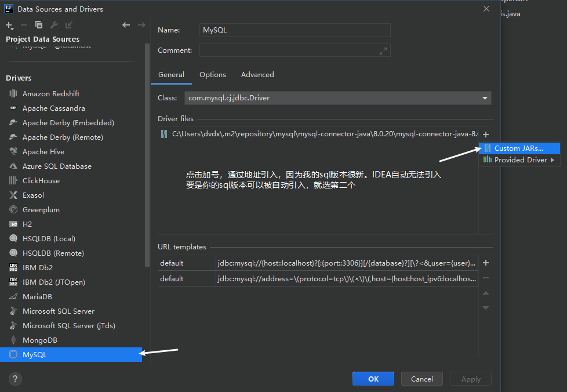567x392 pixels.
Task: Select Exasol driver
Action: [71, 195]
